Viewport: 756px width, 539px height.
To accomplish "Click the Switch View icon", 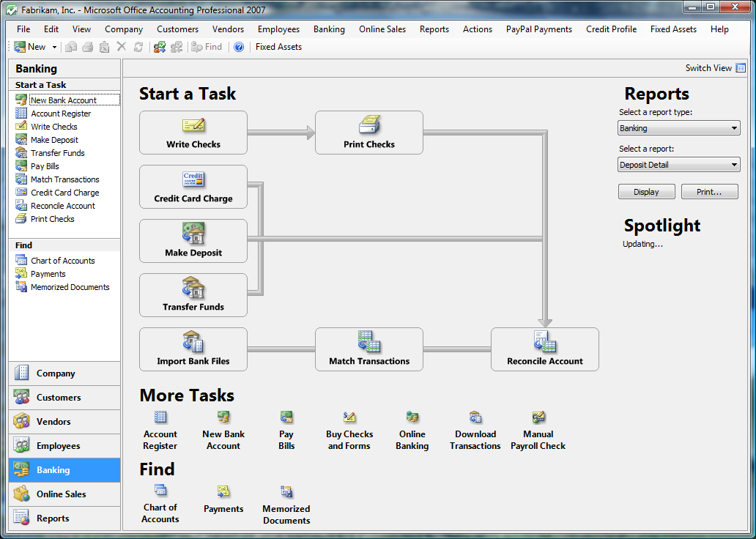I will tap(741, 68).
